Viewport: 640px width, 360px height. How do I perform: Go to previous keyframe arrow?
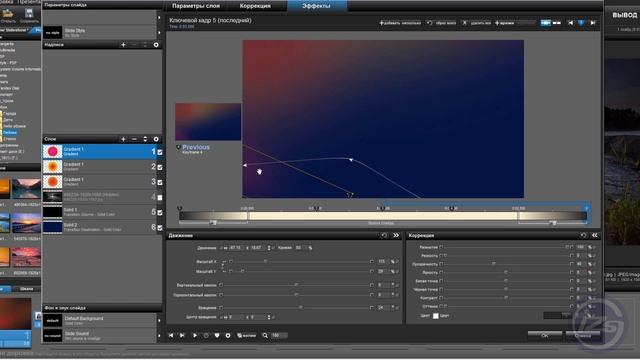(571, 23)
